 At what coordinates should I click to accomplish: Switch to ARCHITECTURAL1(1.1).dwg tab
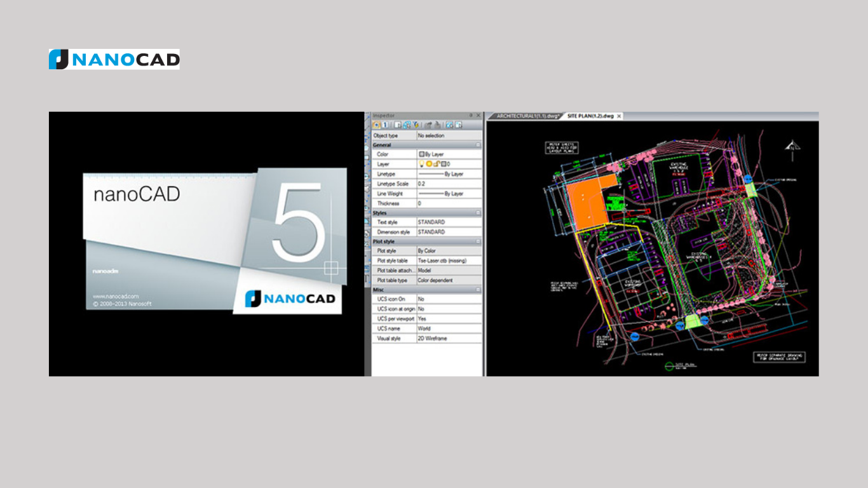[x=527, y=116]
